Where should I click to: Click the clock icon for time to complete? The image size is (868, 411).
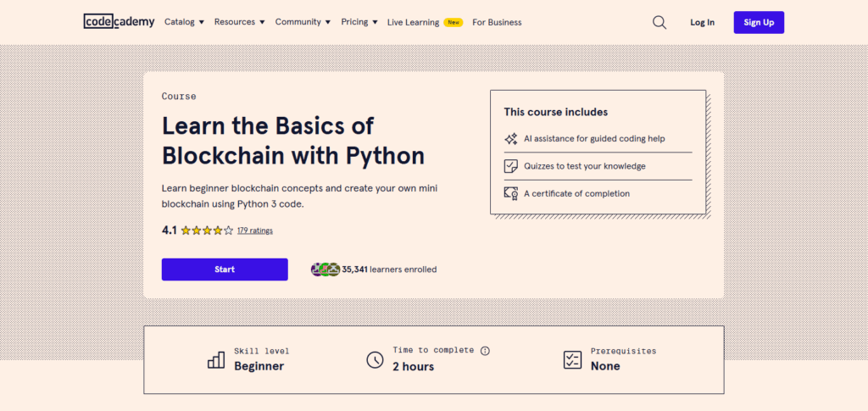[x=375, y=359]
